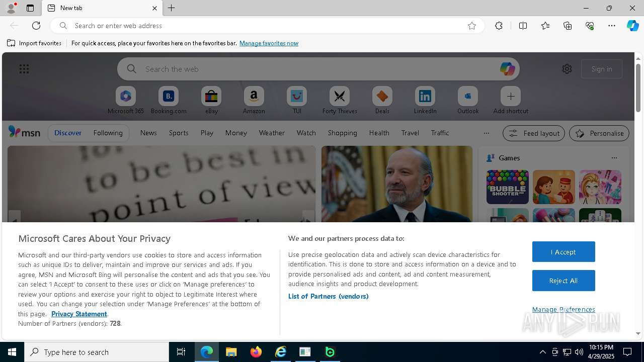Add this page to favorites star
This screenshot has width=644, height=362.
(x=472, y=26)
